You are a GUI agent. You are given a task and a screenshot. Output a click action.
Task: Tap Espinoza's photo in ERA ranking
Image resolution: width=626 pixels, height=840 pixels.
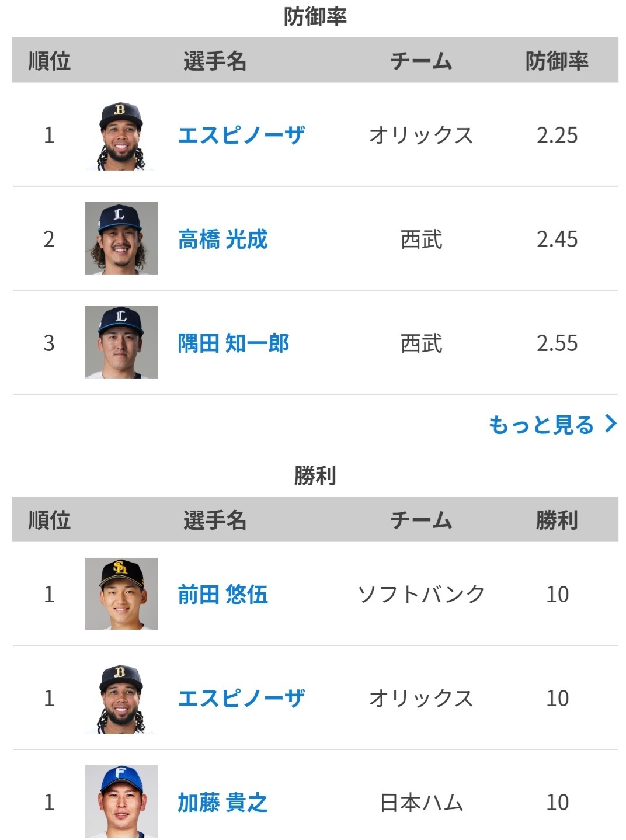pos(121,135)
